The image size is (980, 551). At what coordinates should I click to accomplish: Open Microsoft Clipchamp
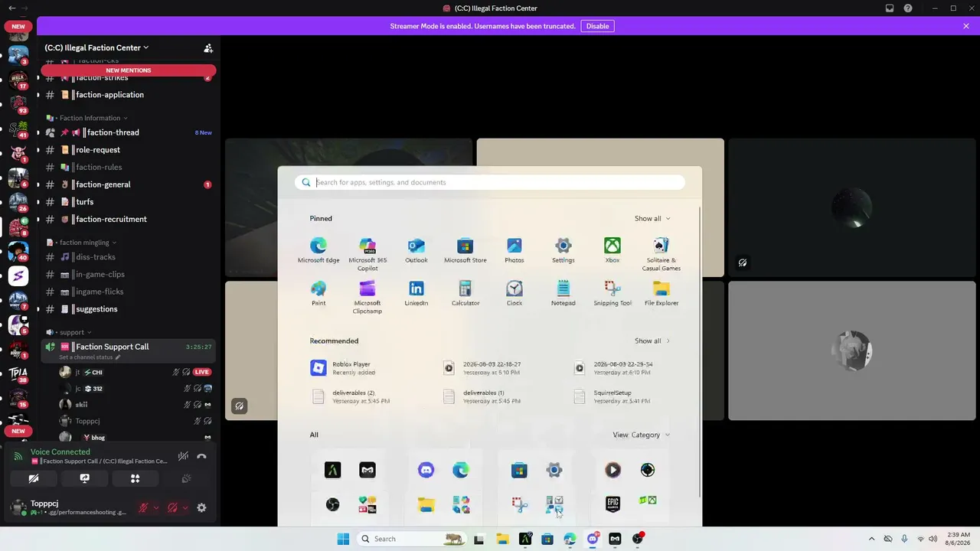tap(367, 297)
